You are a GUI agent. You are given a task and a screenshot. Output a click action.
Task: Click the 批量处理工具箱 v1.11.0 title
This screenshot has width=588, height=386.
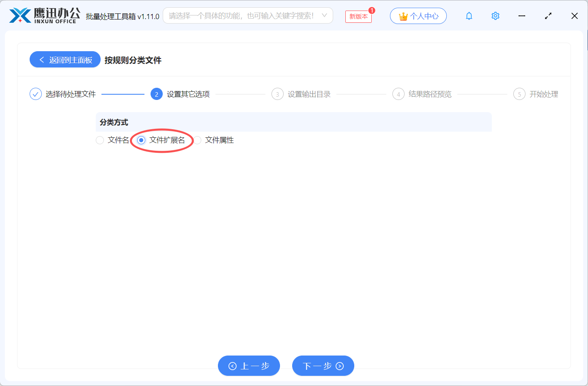tap(123, 16)
